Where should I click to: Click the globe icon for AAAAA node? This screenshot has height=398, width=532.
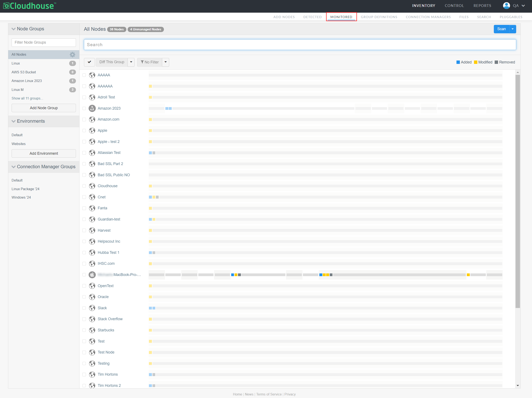tap(92, 75)
